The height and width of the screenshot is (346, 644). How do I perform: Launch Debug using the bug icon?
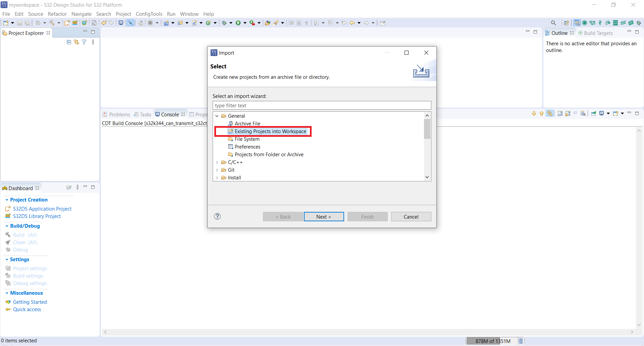[x=225, y=23]
